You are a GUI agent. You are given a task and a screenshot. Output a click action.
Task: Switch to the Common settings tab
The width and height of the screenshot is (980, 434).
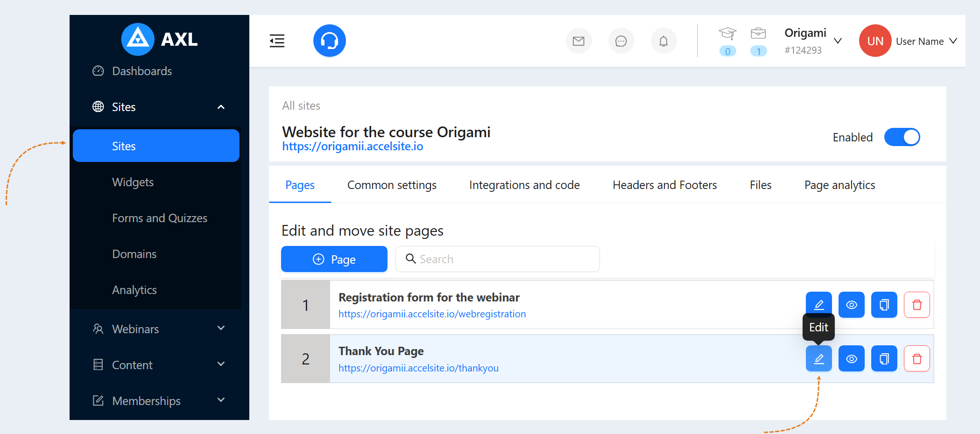(x=392, y=185)
